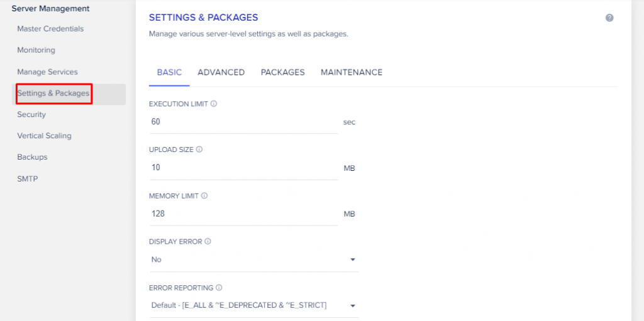Image resolution: width=644 pixels, height=321 pixels.
Task: Expand the Error Reporting dropdown
Action: point(253,305)
